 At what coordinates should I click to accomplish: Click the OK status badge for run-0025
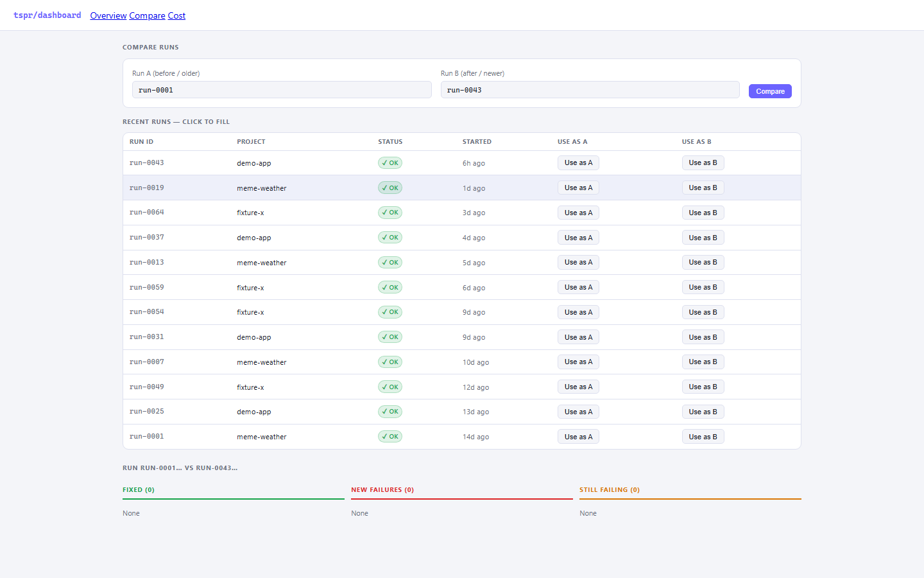(390, 412)
